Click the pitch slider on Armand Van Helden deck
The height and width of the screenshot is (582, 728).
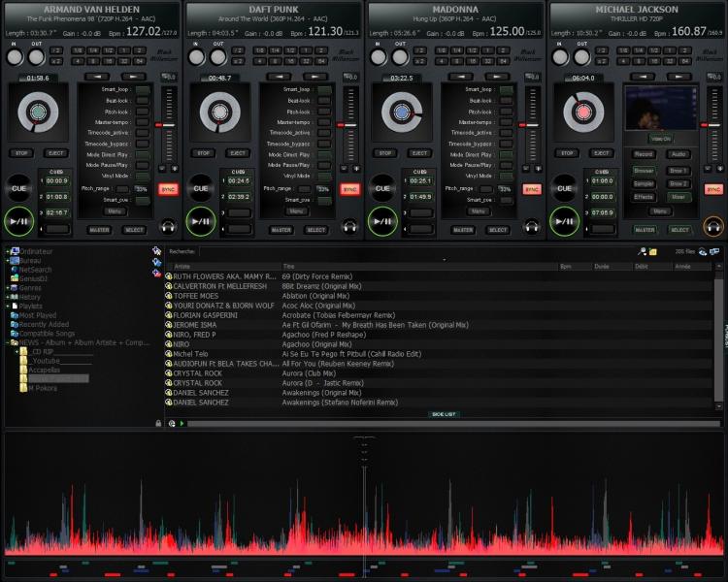point(169,124)
